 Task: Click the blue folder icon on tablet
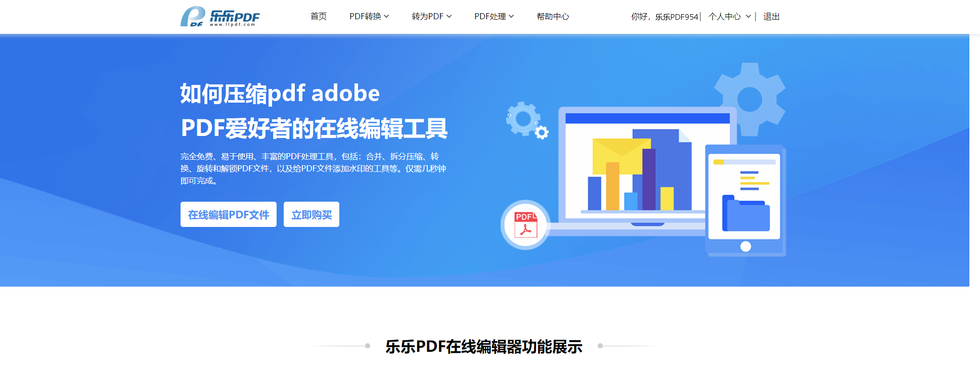(x=746, y=213)
